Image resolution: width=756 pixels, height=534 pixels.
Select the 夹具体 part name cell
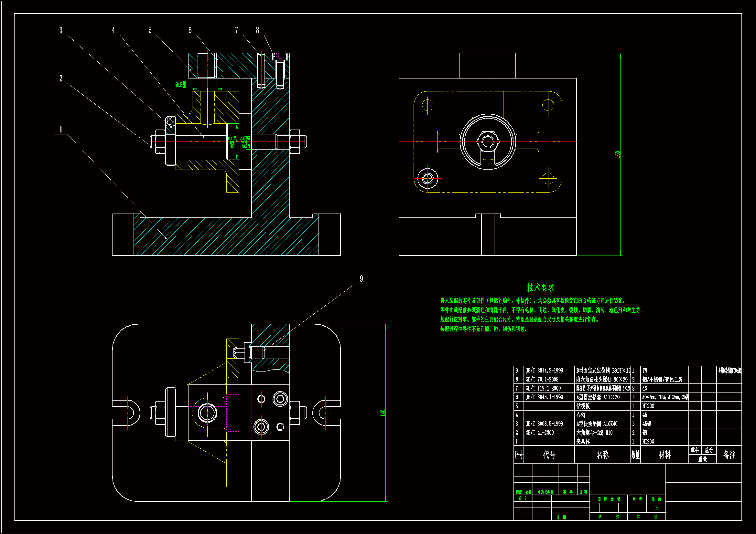coord(583,442)
